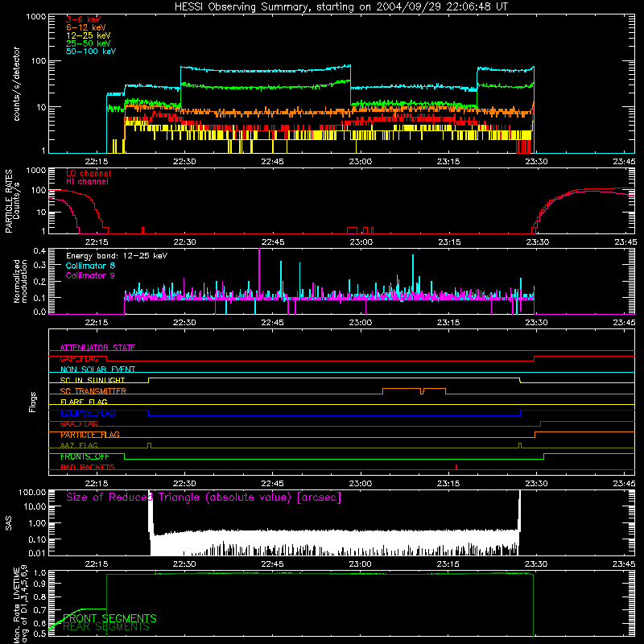Click the REAR SEGMENTS legend label

click(x=106, y=627)
